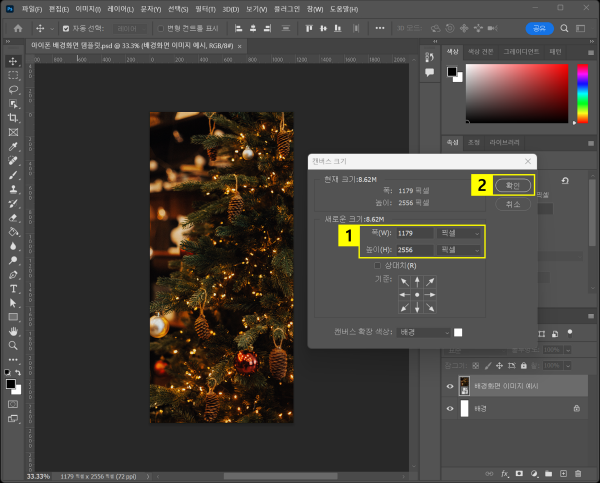Click center anchor point in canvas dialog
Viewport: 600px width, 483px height.
(x=417, y=295)
